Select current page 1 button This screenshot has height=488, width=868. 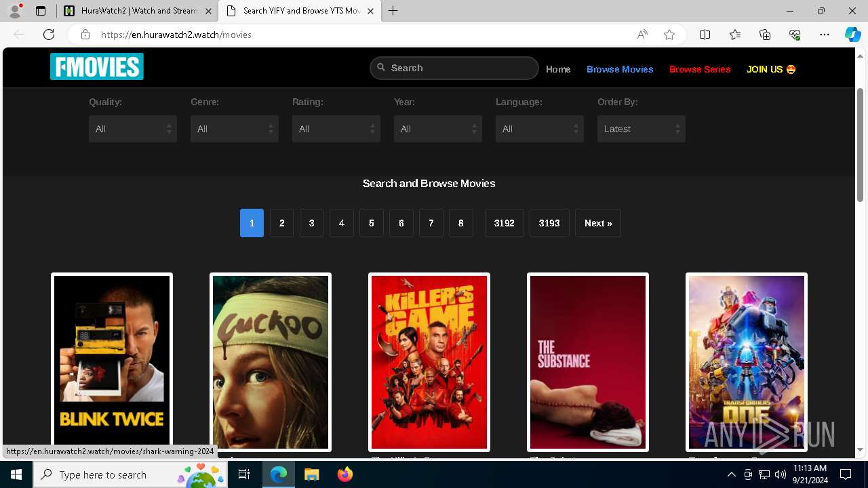[252, 223]
